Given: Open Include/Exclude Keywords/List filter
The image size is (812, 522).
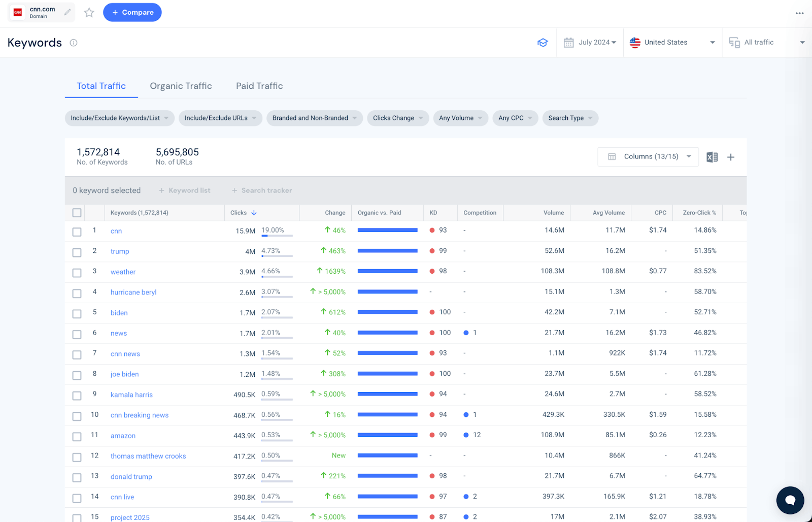Looking at the screenshot, I should 120,118.
